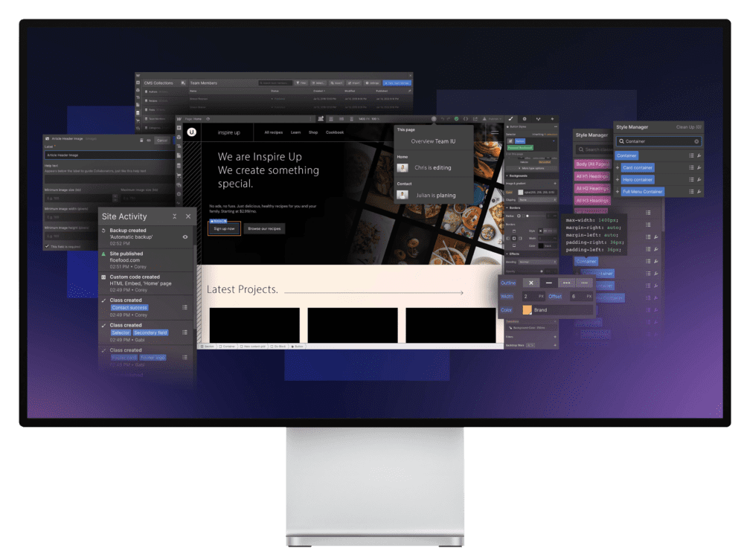Click the Brand color swatch
The width and height of the screenshot is (744, 560).
pos(527,309)
